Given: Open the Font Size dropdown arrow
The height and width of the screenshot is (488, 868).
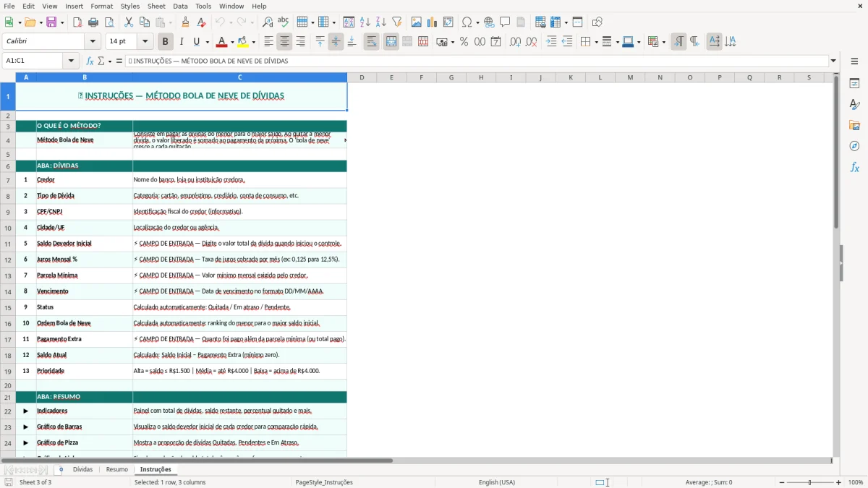Looking at the screenshot, I should pyautogui.click(x=145, y=42).
